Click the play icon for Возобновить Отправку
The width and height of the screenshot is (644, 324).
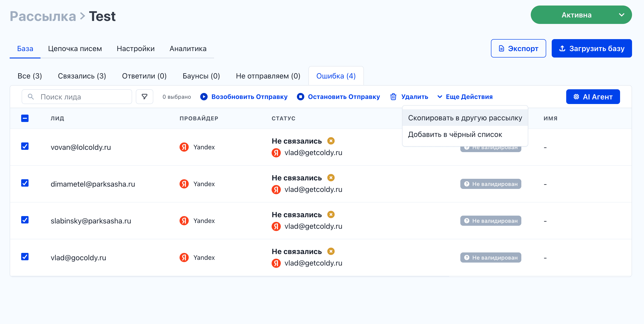point(204,96)
